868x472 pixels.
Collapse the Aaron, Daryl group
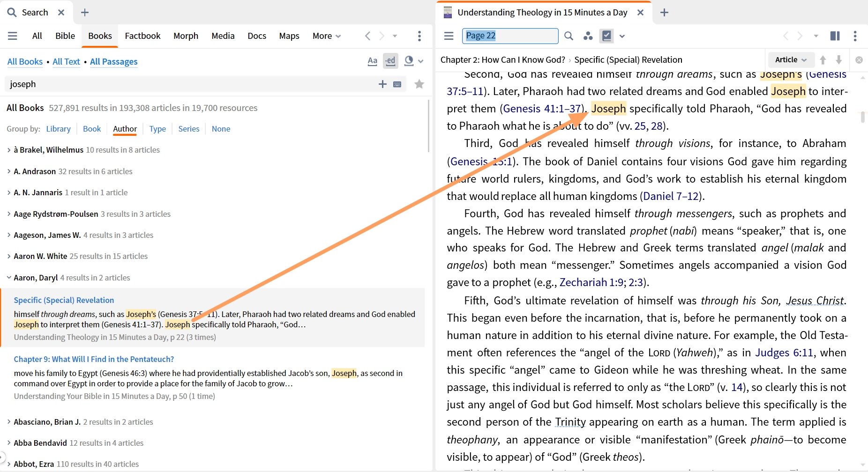(9, 278)
